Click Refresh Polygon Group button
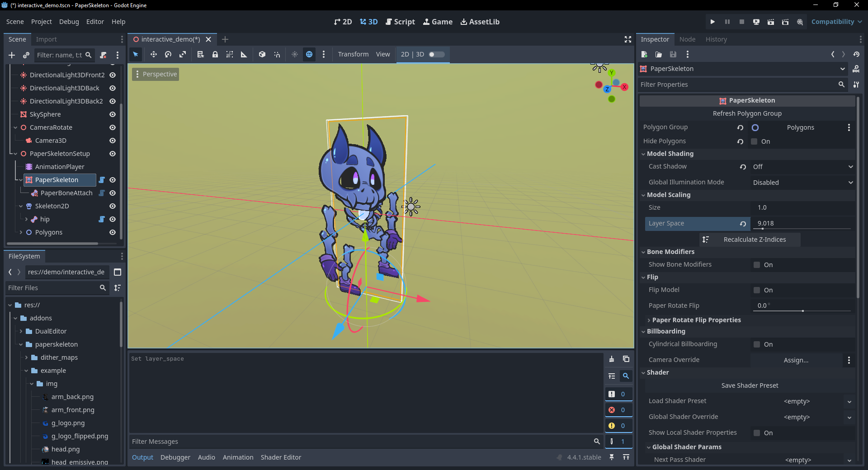Screen dimensions: 868x470 pyautogui.click(x=747, y=113)
